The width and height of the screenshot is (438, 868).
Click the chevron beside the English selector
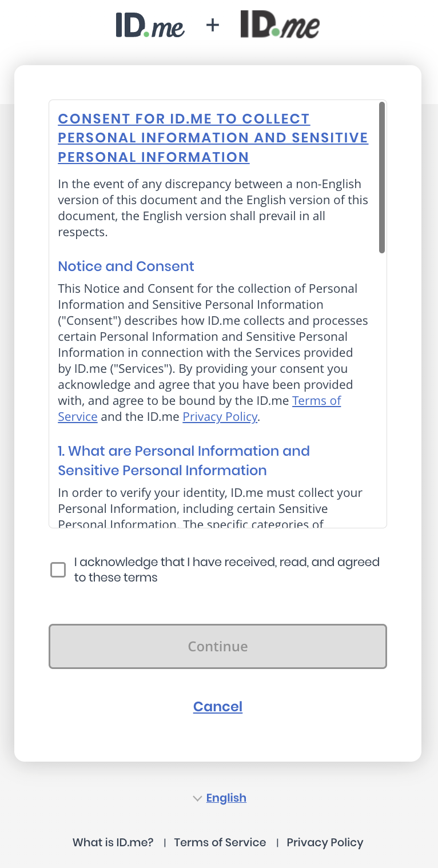click(x=197, y=798)
